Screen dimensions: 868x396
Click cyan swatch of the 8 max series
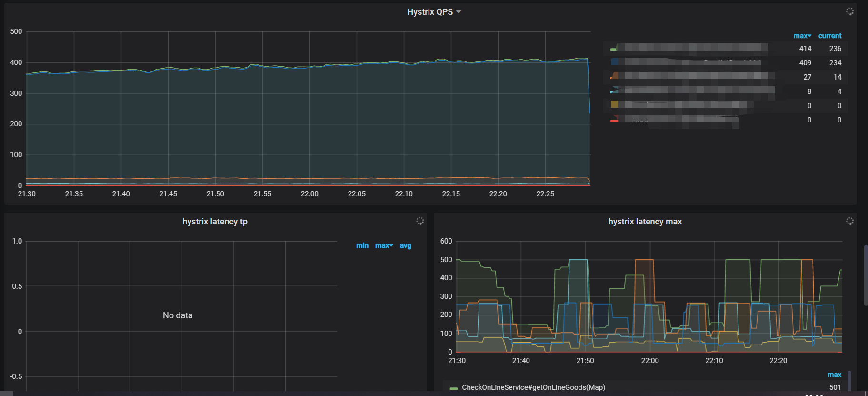pos(614,91)
